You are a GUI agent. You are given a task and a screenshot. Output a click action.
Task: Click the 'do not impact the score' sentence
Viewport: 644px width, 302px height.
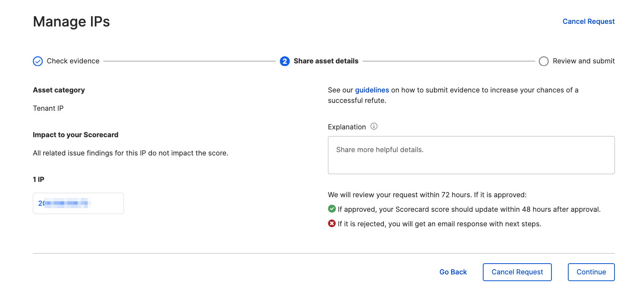click(x=131, y=153)
